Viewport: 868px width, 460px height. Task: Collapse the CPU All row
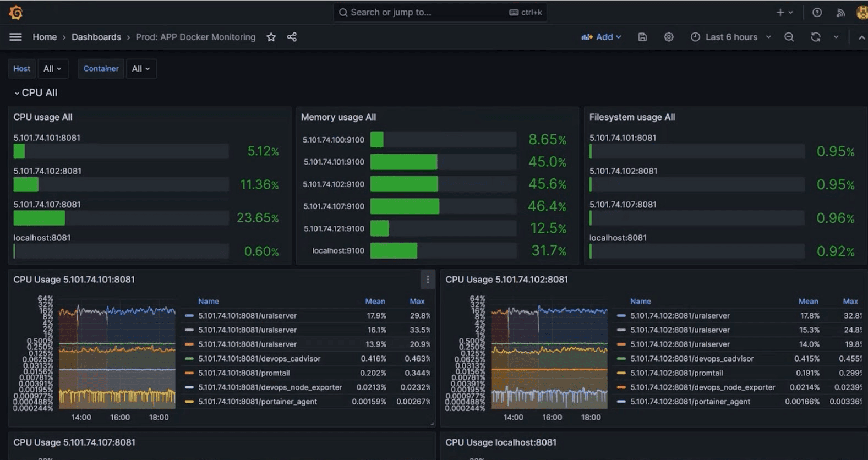[39, 93]
